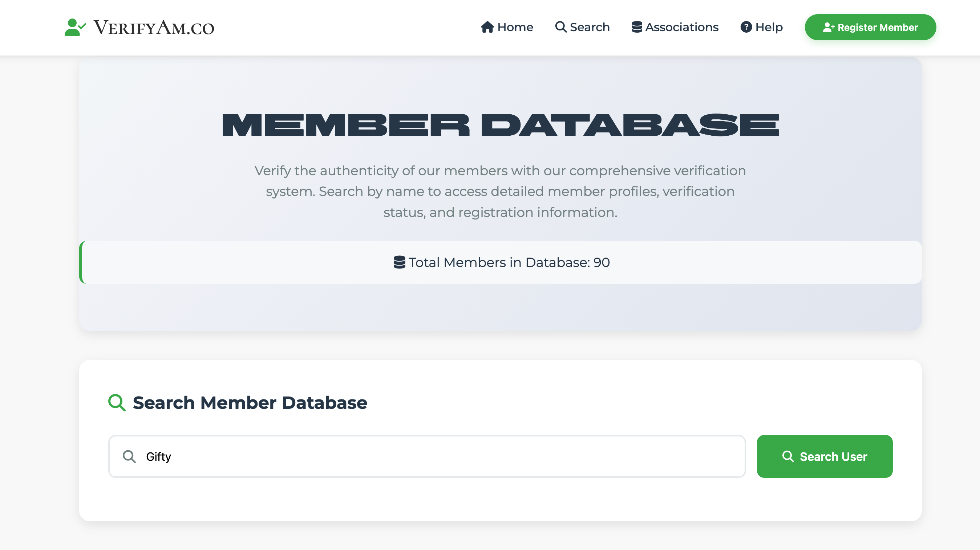Image resolution: width=980 pixels, height=550 pixels.
Task: Click the magnifier icon beside Search nav
Action: pyautogui.click(x=560, y=26)
